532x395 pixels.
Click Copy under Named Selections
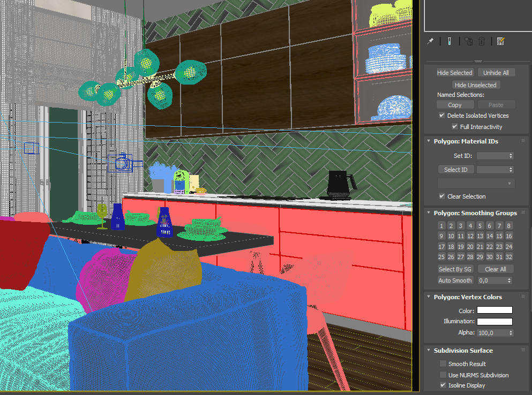click(455, 105)
